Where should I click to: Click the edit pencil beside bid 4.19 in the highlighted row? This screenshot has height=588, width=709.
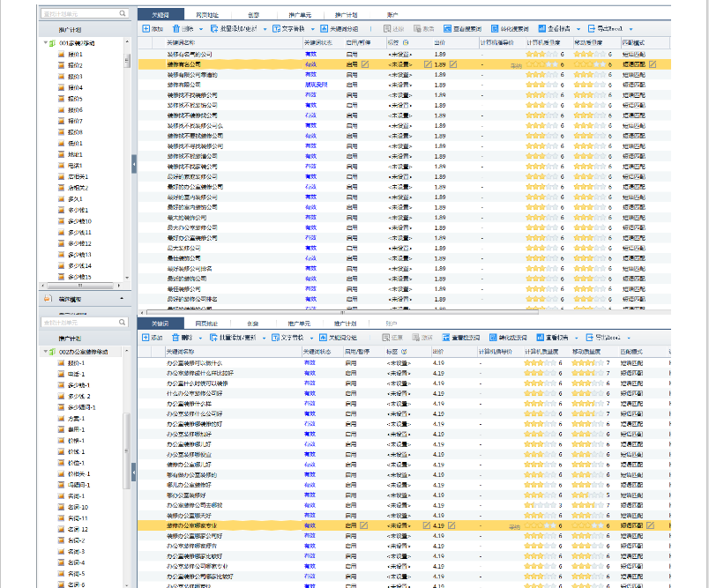pos(452,525)
